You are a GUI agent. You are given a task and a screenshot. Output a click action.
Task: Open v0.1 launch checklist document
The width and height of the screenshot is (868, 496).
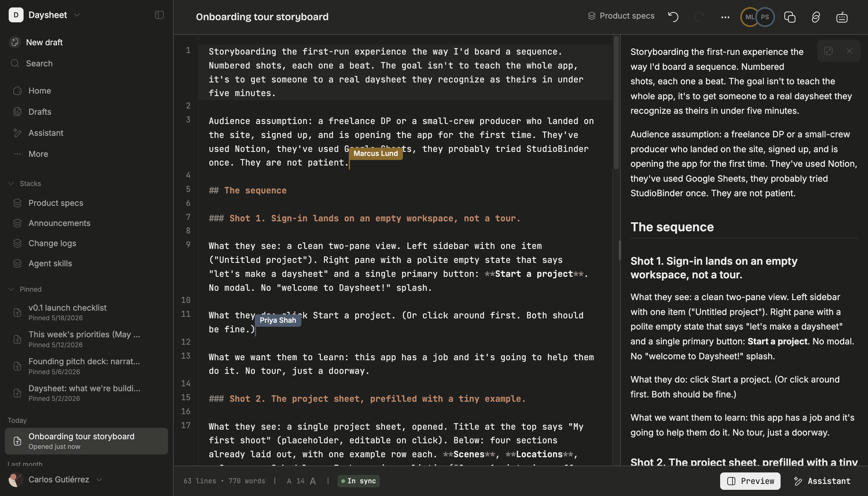click(86, 312)
